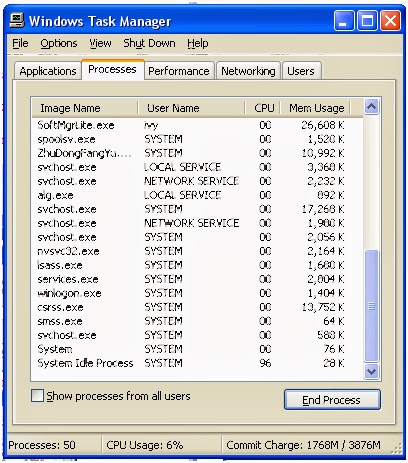The height and width of the screenshot is (463, 408).
Task: Select the spoolsv.exe process row
Action: (x=197, y=139)
